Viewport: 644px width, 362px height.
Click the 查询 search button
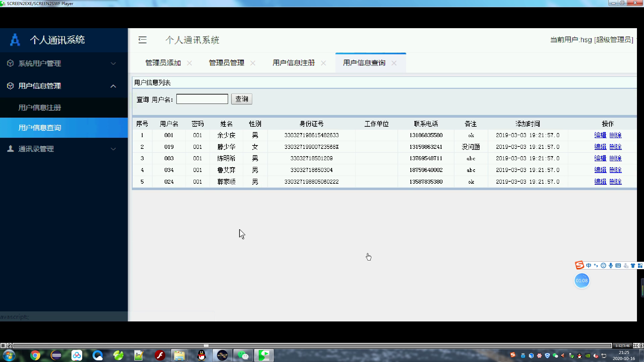241,99
